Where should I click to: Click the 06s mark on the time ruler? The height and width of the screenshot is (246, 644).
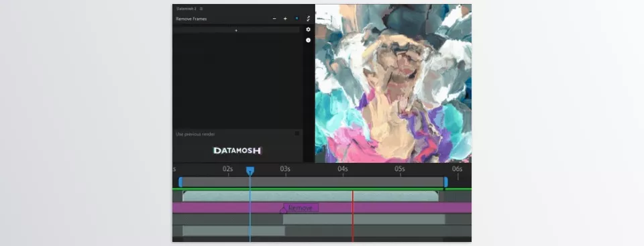click(x=457, y=169)
